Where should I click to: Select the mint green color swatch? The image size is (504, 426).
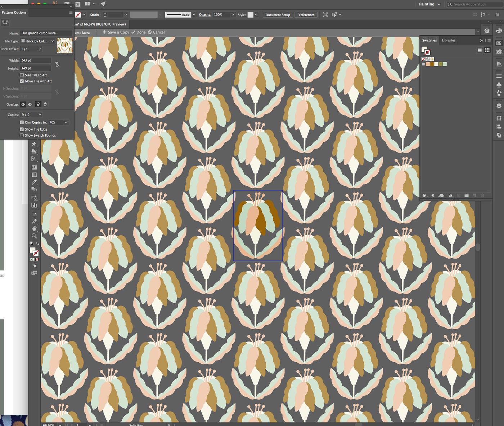445,64
